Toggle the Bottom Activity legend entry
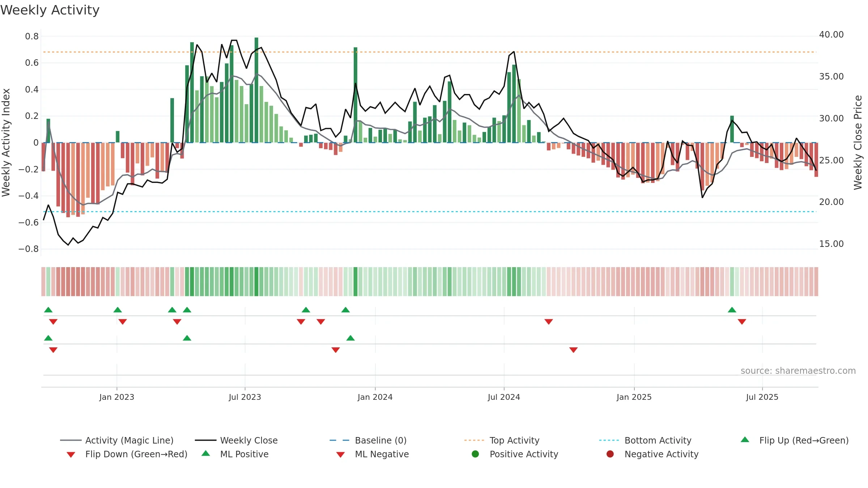The width and height of the screenshot is (868, 488). click(x=645, y=440)
